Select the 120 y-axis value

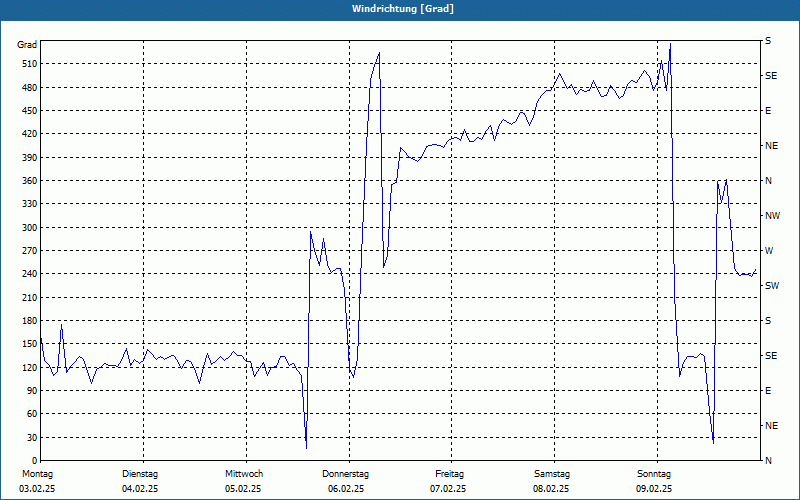click(x=30, y=367)
